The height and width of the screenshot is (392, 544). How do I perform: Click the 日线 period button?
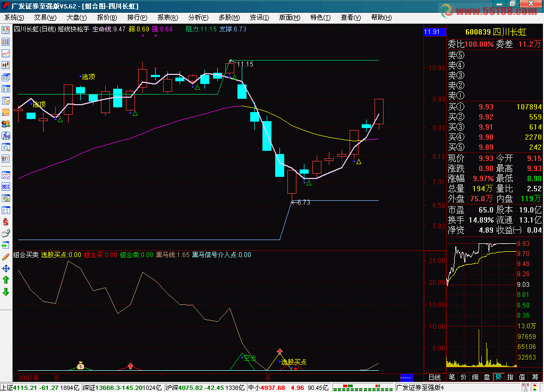coord(435,378)
